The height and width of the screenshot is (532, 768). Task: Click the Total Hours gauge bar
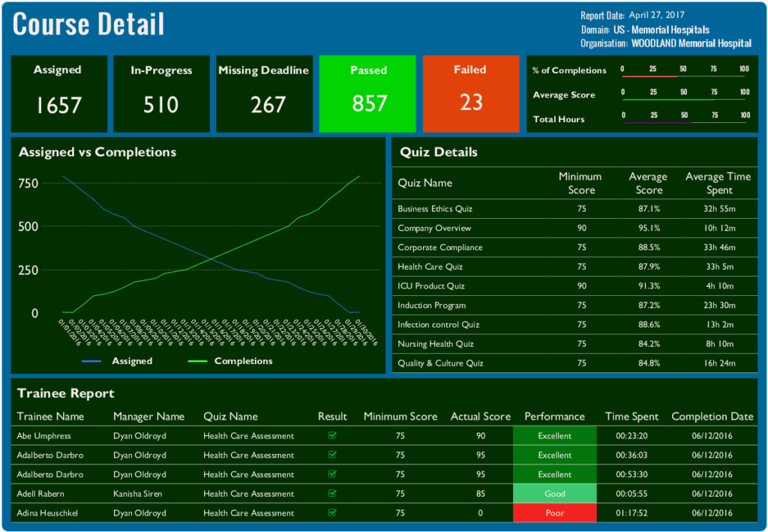684,122
